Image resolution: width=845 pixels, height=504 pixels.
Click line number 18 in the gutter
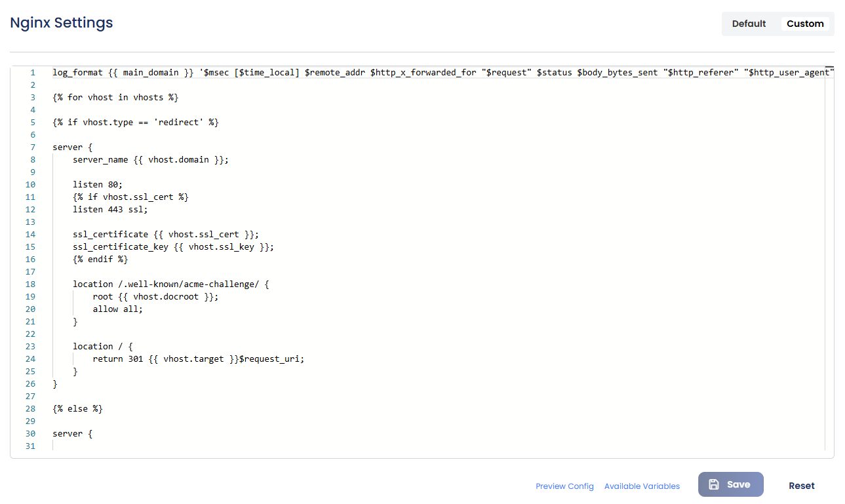pos(30,284)
